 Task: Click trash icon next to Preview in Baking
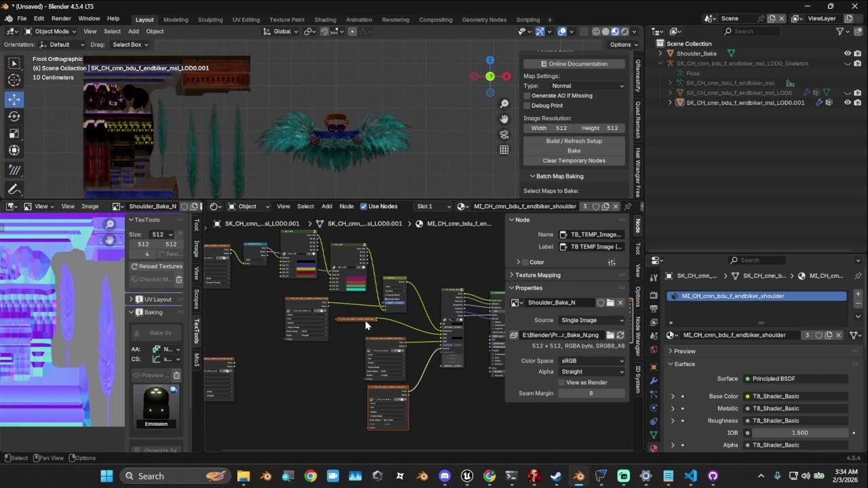click(x=176, y=375)
